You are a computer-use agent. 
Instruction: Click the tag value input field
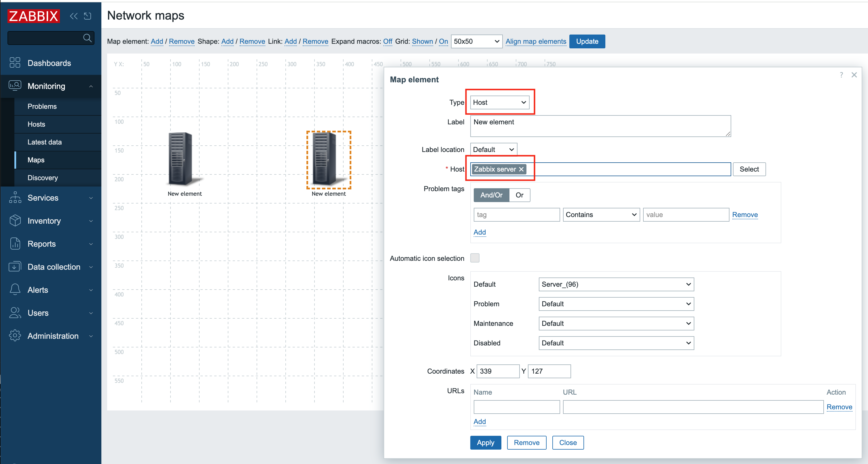(686, 214)
